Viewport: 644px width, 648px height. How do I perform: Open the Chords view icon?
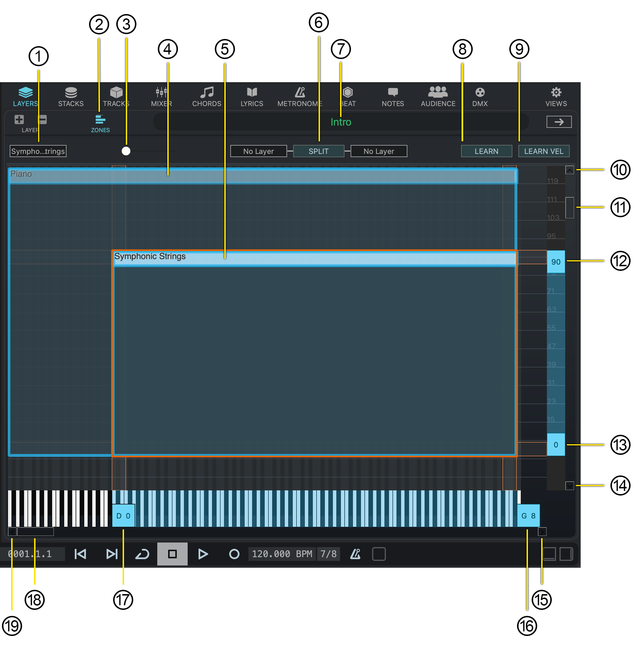click(207, 93)
